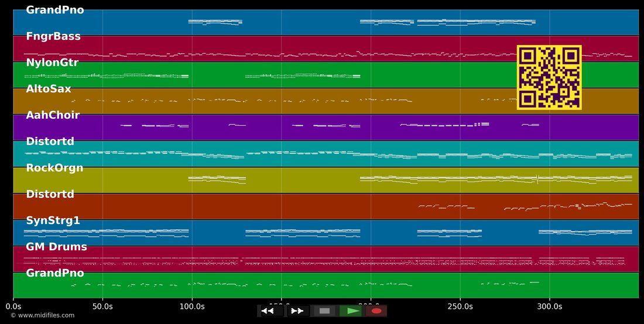The height and width of the screenshot is (324, 644).
Task: Jump to the 100.0s timeline mark
Action: [x=192, y=306]
